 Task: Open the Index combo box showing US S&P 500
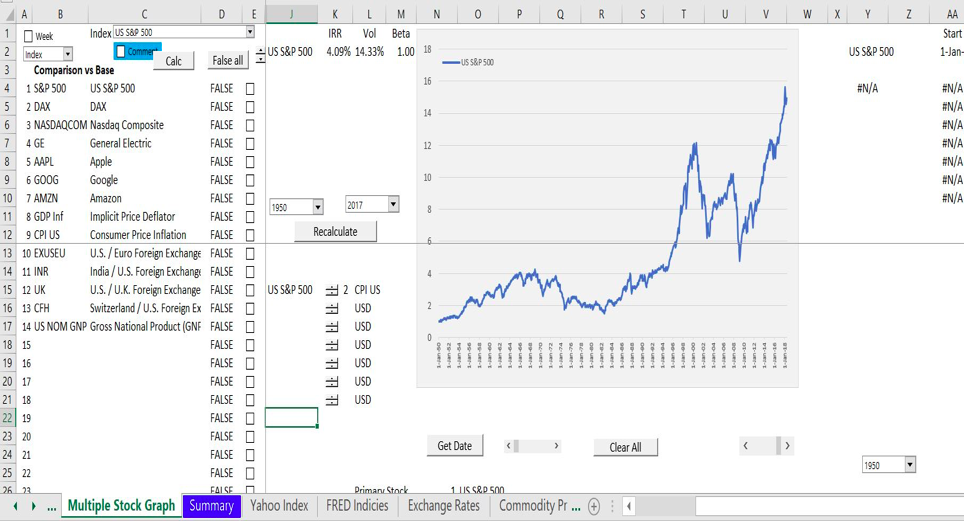point(250,32)
